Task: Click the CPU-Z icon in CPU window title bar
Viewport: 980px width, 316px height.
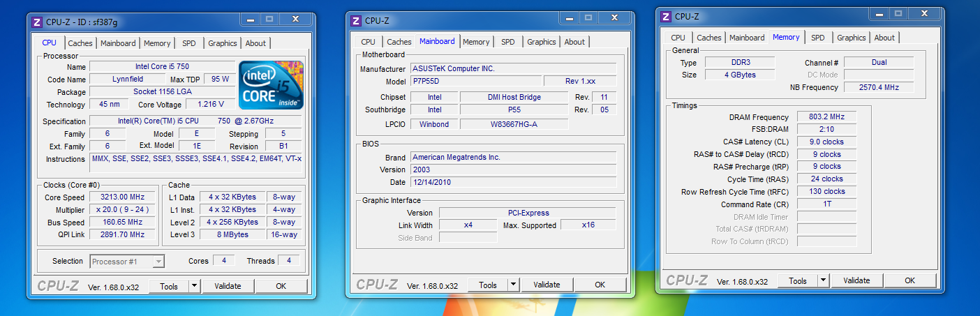Action: click(x=37, y=22)
